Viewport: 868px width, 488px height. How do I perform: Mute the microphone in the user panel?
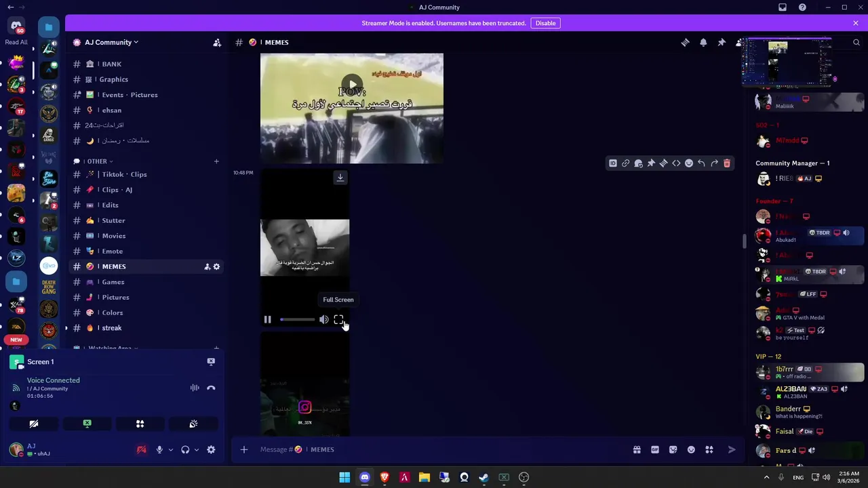tap(159, 449)
